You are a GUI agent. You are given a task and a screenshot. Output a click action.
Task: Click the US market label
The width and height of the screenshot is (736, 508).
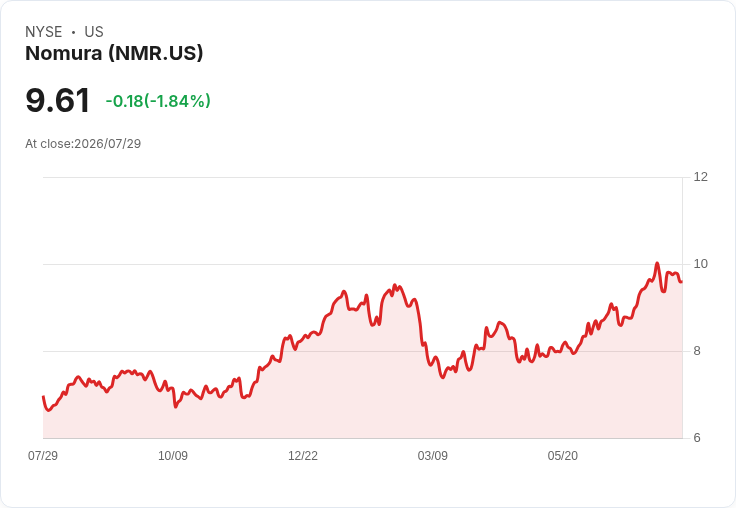[x=94, y=32]
